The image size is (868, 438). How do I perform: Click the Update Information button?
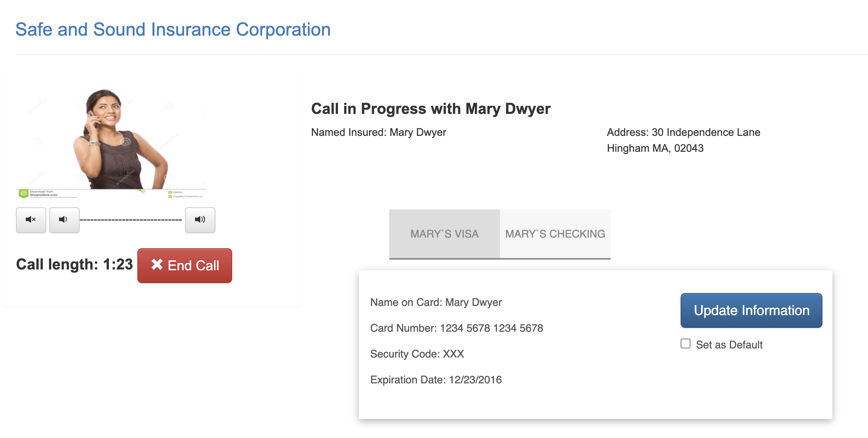[752, 310]
